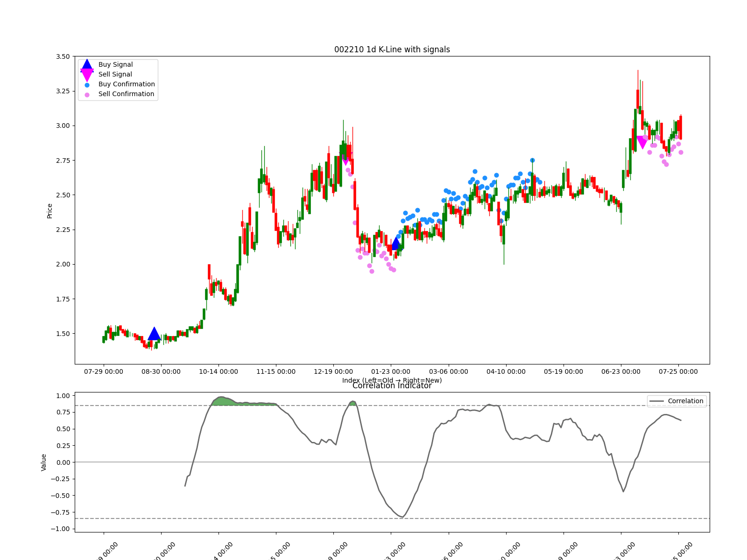
Task: Click the 'Index (Left=Old → Right=New)' axis label
Action: click(392, 380)
